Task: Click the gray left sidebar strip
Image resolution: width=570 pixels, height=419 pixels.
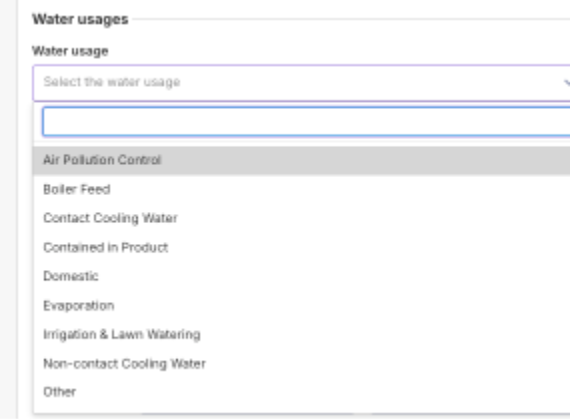Action: pyautogui.click(x=8, y=209)
